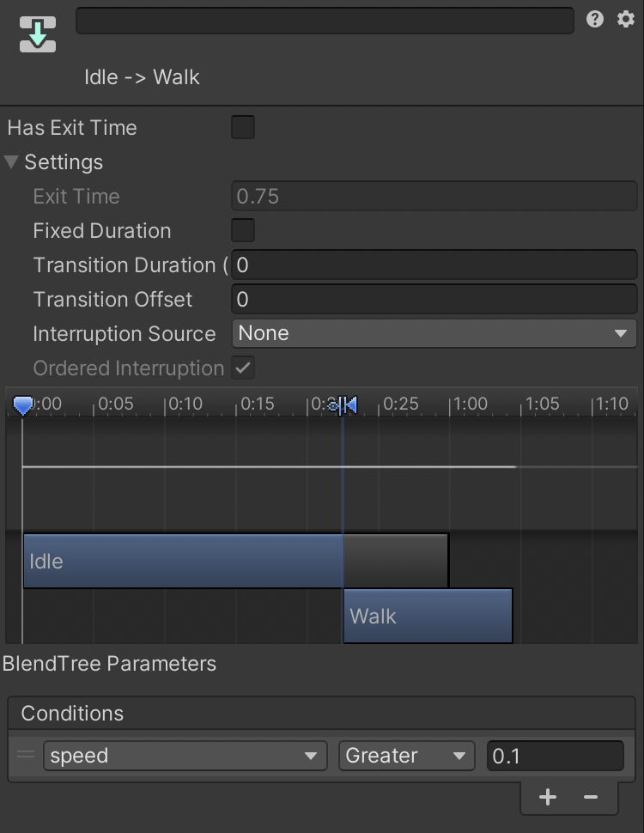Toggle the Fixed Duration checkbox
644x833 pixels.
click(x=243, y=231)
